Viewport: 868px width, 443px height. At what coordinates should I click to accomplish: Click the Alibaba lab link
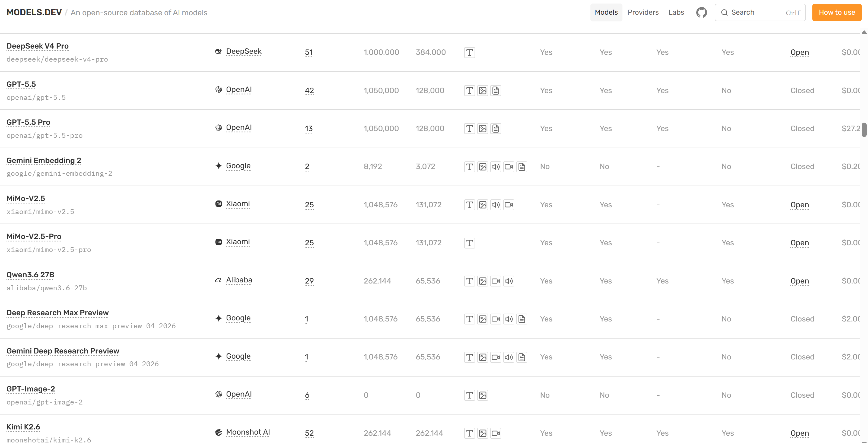coord(239,280)
